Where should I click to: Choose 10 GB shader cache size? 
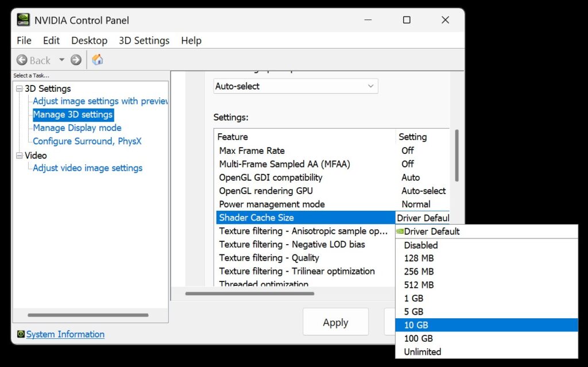pos(487,325)
